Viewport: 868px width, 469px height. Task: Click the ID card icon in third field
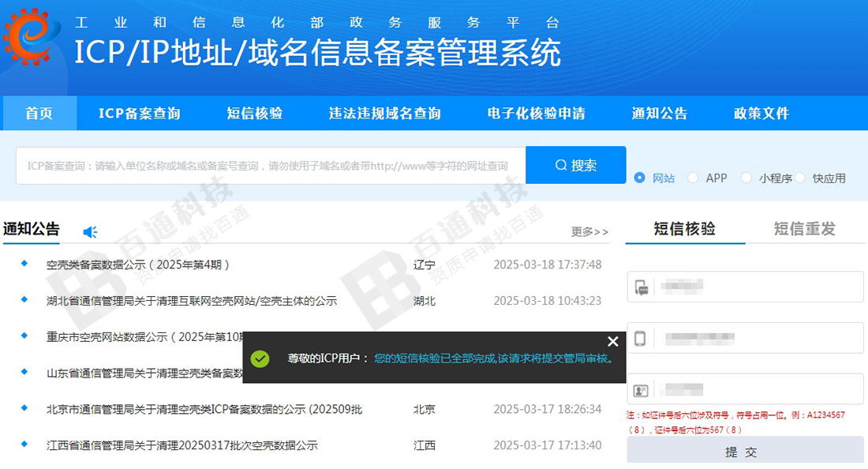641,390
